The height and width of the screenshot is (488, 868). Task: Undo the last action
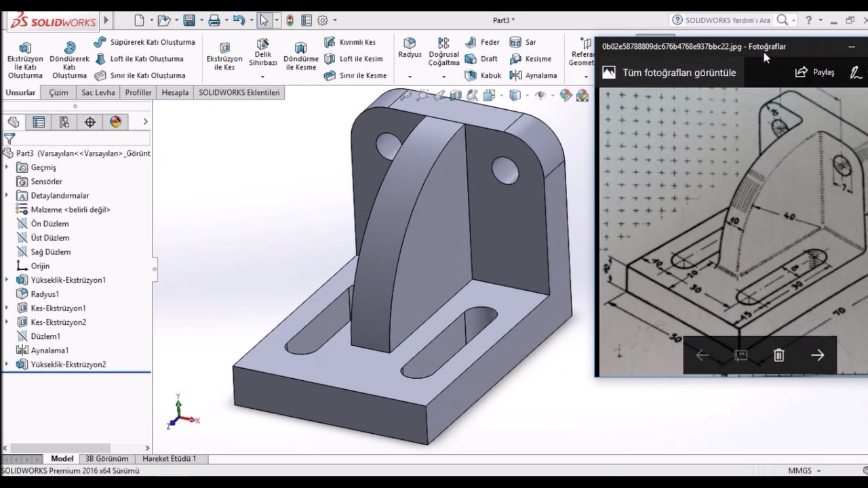239,20
